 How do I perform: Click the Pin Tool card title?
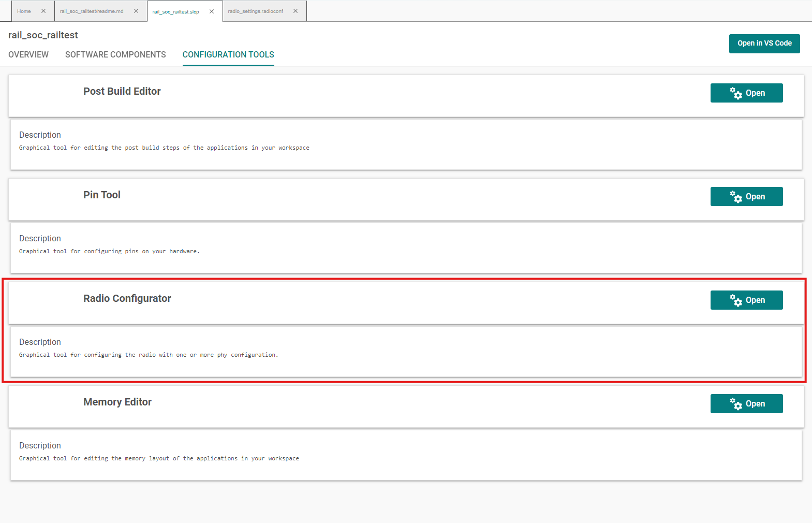pyautogui.click(x=102, y=195)
